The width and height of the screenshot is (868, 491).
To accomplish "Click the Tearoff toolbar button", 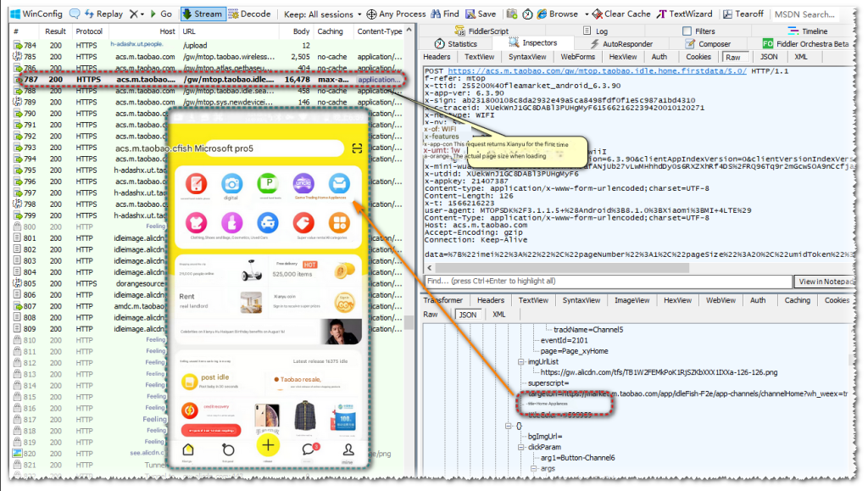I will [x=743, y=14].
